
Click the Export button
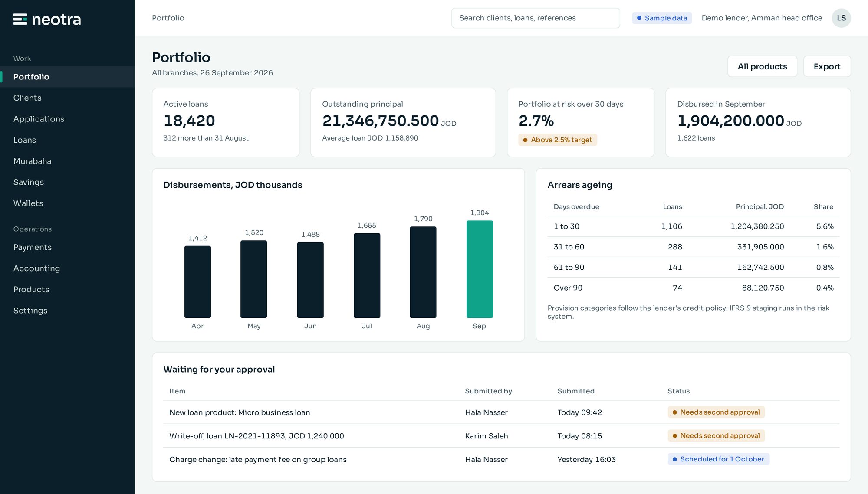coord(827,66)
